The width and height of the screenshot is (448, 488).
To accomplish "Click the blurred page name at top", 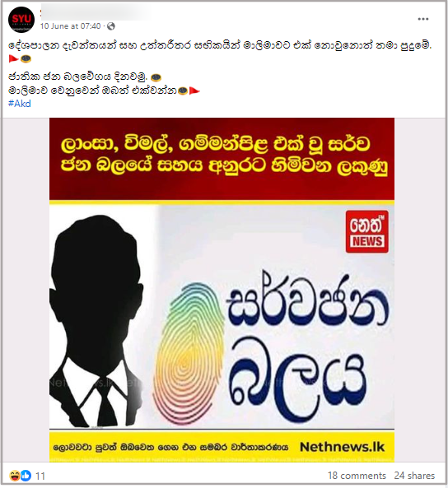I will pyautogui.click(x=96, y=13).
